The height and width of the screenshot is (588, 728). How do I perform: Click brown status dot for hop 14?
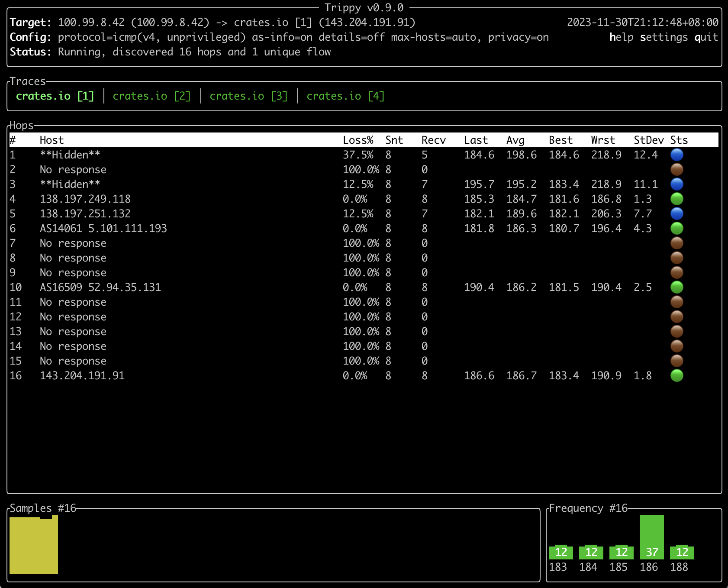pos(677,346)
